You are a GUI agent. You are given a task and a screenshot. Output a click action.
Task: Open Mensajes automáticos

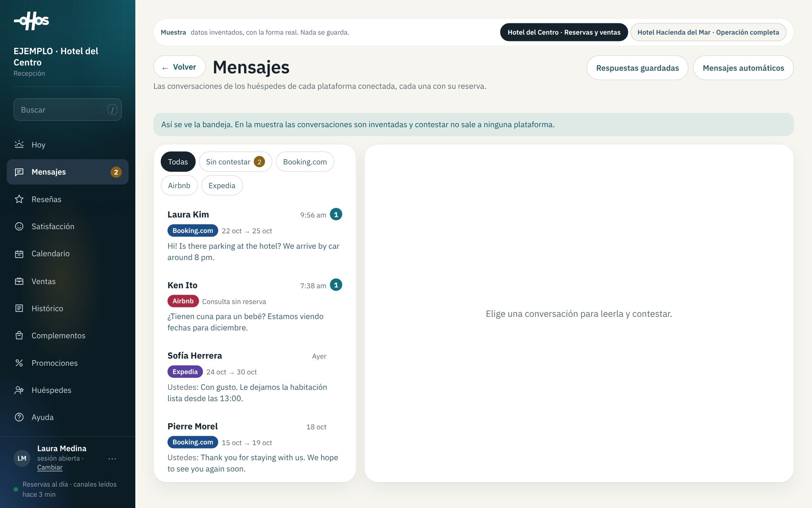pos(744,68)
